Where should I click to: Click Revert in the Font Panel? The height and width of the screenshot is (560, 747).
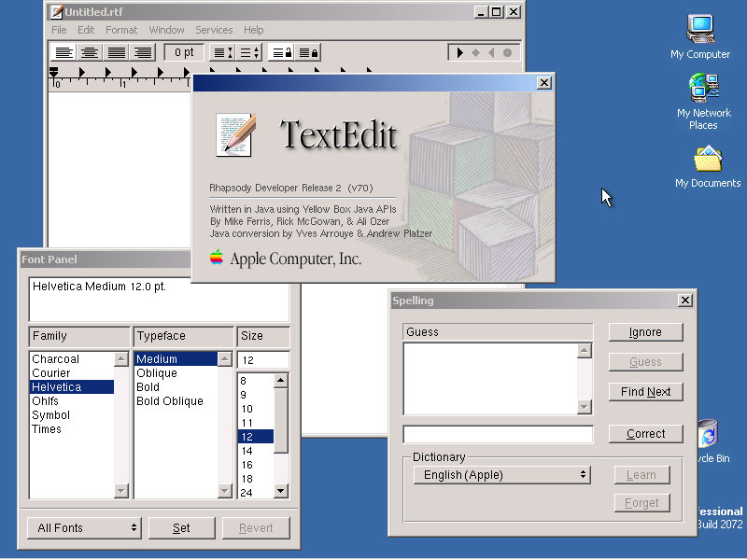tap(256, 527)
